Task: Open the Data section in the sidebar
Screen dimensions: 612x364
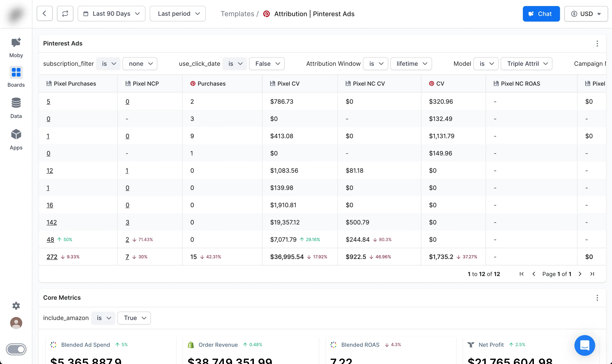Action: tap(16, 103)
